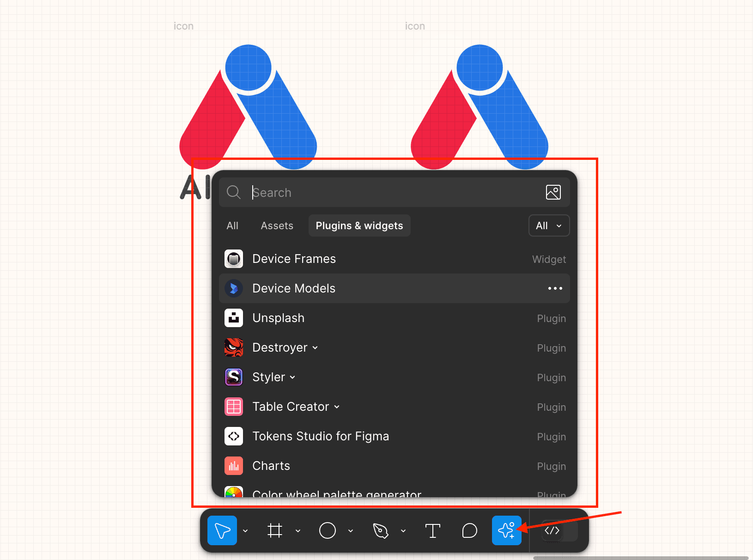Select the Frame tool
The image size is (753, 560).
(x=275, y=530)
